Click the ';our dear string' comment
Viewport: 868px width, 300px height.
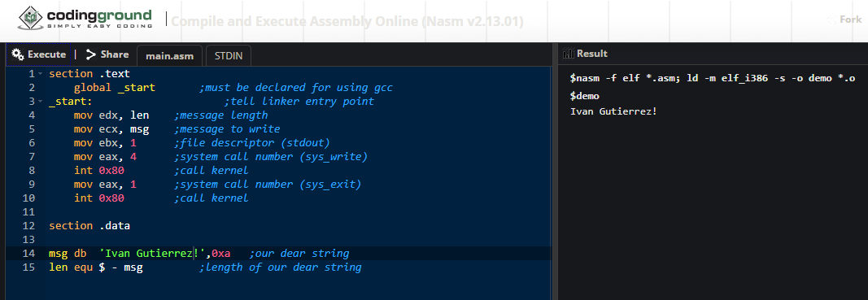[299, 254]
